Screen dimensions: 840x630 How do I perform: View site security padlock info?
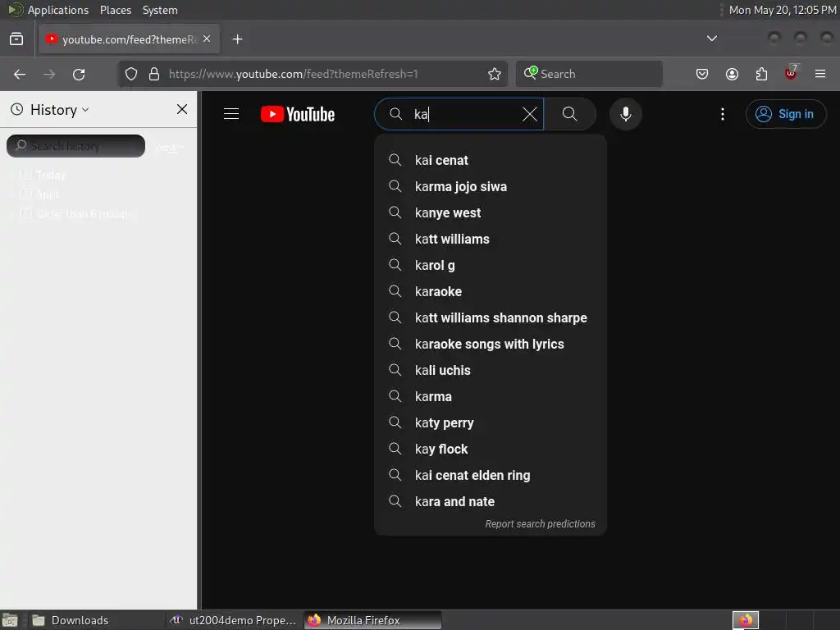pyautogui.click(x=153, y=74)
